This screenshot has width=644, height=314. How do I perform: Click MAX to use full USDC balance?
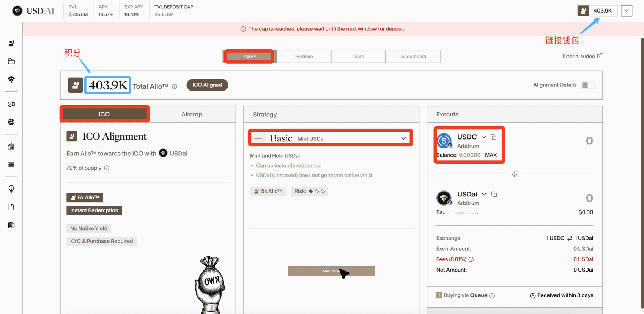[491, 155]
